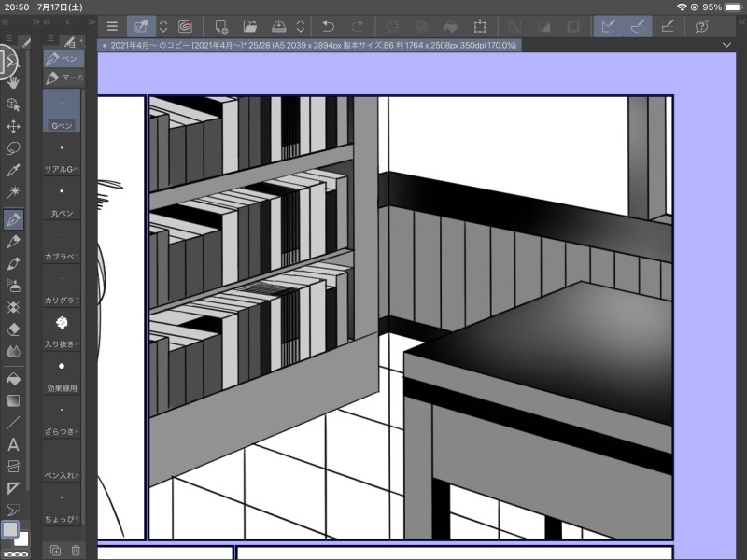
Task: Choose the Gペン sub tool
Action: (x=62, y=110)
